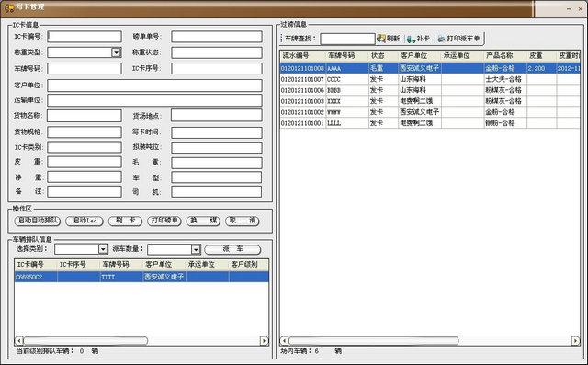Screen dimensions: 588x365
Task: Select row 0120121101002 WWWW
Action: (x=430, y=112)
